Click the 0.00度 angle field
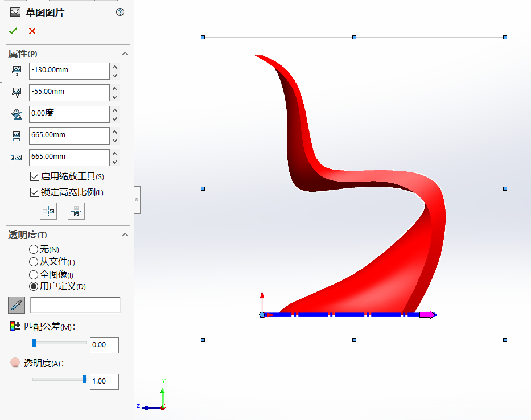The image size is (531, 420). 69,114
